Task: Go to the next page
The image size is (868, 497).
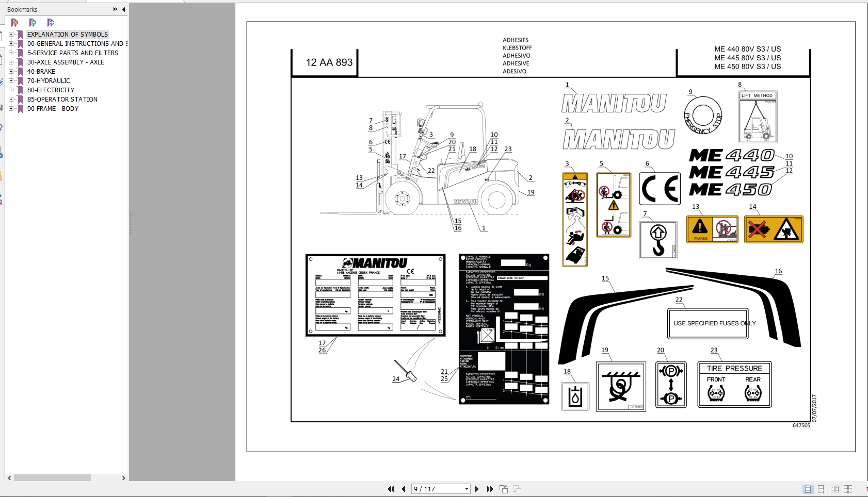Action: 477,489
